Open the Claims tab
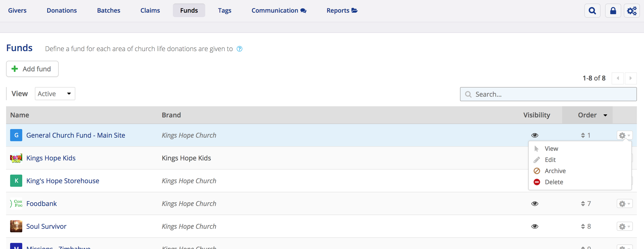 click(150, 10)
